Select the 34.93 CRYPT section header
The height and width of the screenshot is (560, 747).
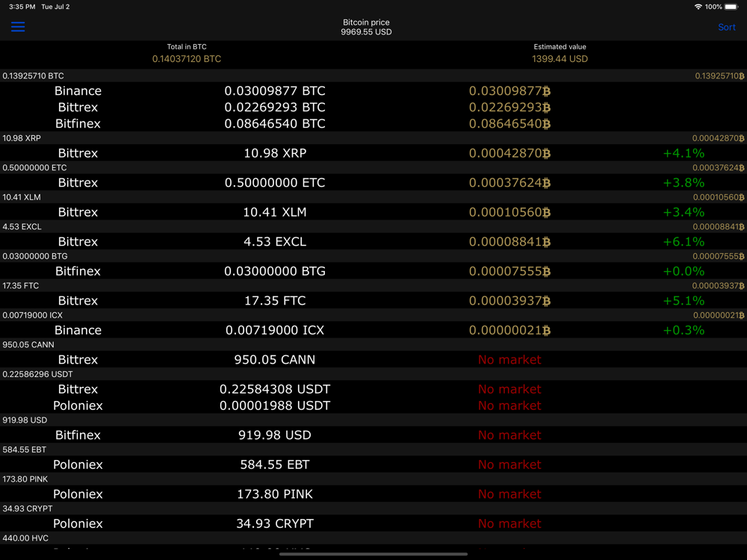[x=373, y=508]
